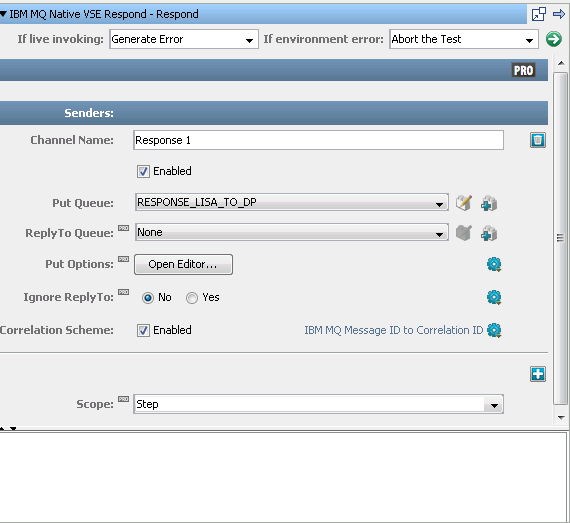570x523 pixels.
Task: Add new ReplyTo Queue asset
Action: (489, 233)
